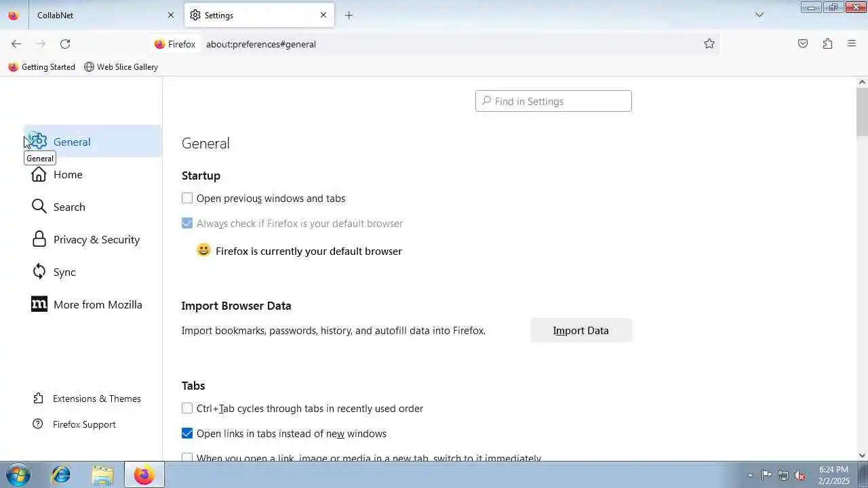868x488 pixels.
Task: Click the back navigation arrow
Action: click(16, 44)
